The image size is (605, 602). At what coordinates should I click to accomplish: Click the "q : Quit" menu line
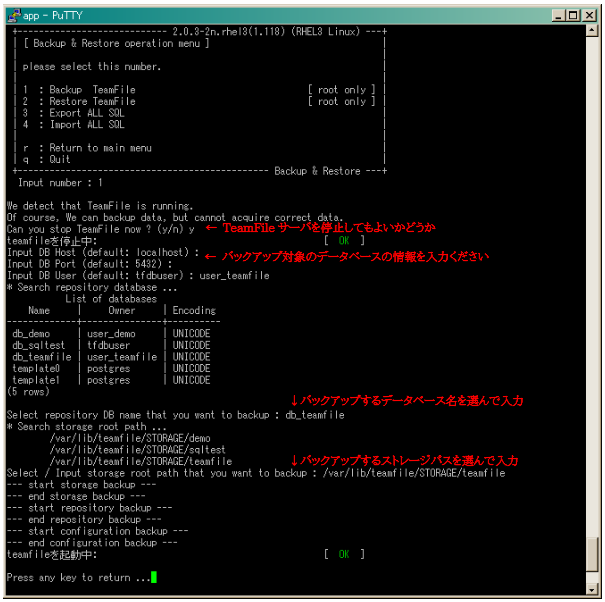click(48, 159)
